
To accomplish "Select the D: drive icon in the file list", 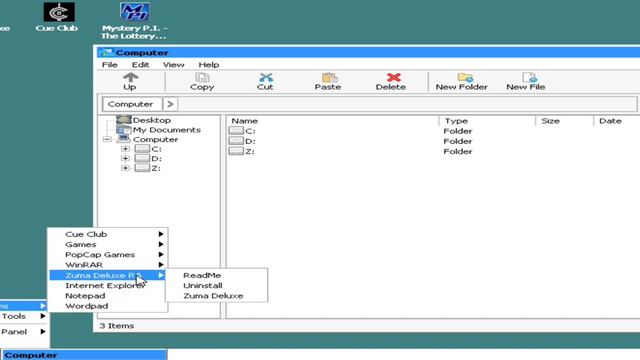I will pos(236,141).
